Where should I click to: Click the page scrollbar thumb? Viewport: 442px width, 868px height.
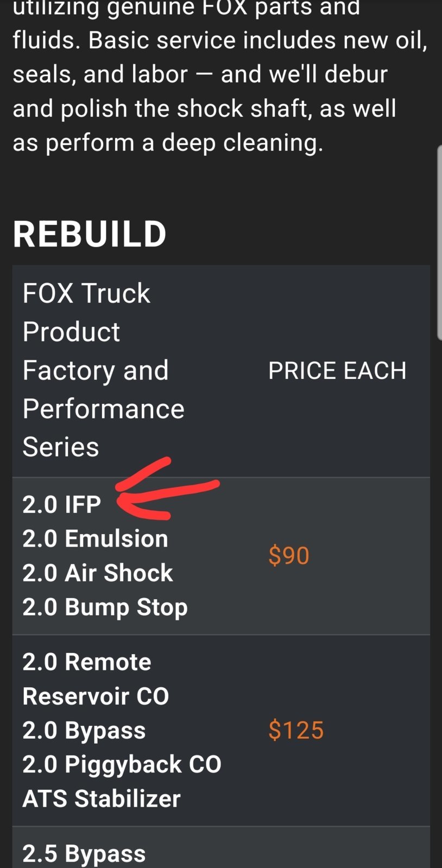tap(439, 243)
